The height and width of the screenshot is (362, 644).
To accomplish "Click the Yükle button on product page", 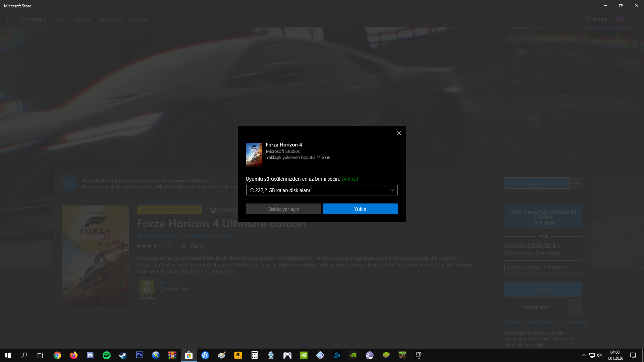I will click(x=537, y=183).
